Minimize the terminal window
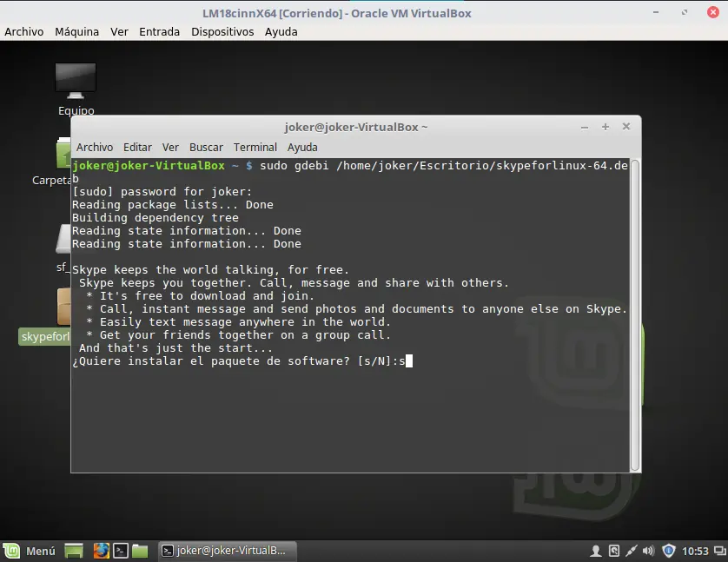The height and width of the screenshot is (562, 728). click(585, 127)
